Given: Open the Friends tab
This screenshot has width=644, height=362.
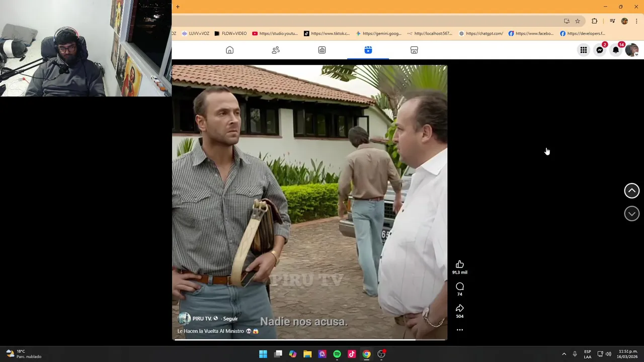Looking at the screenshot, I should coord(276,50).
